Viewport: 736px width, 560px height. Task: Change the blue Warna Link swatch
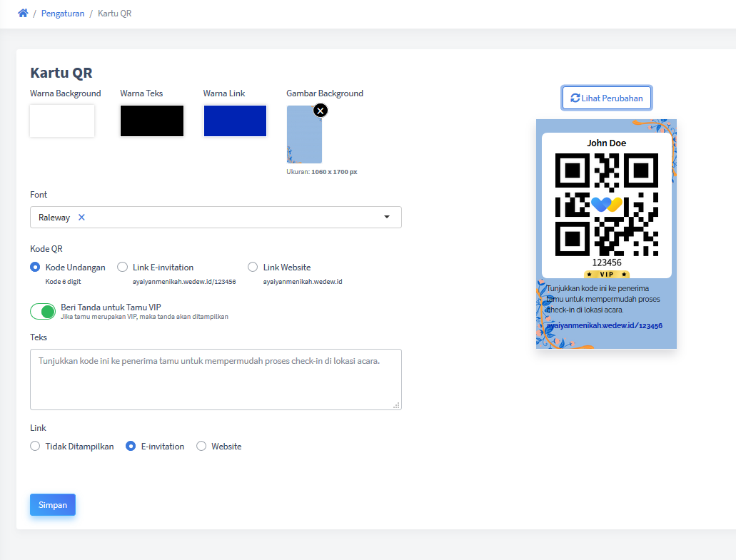[235, 121]
